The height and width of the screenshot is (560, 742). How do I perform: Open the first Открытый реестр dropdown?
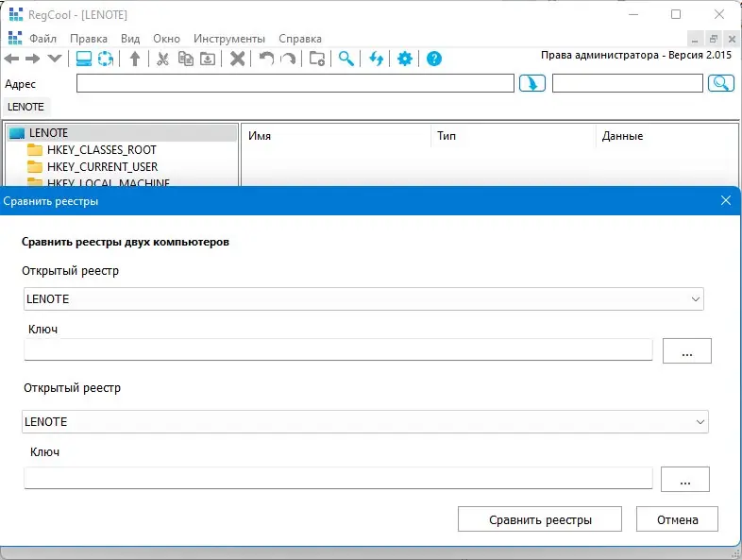(363, 299)
